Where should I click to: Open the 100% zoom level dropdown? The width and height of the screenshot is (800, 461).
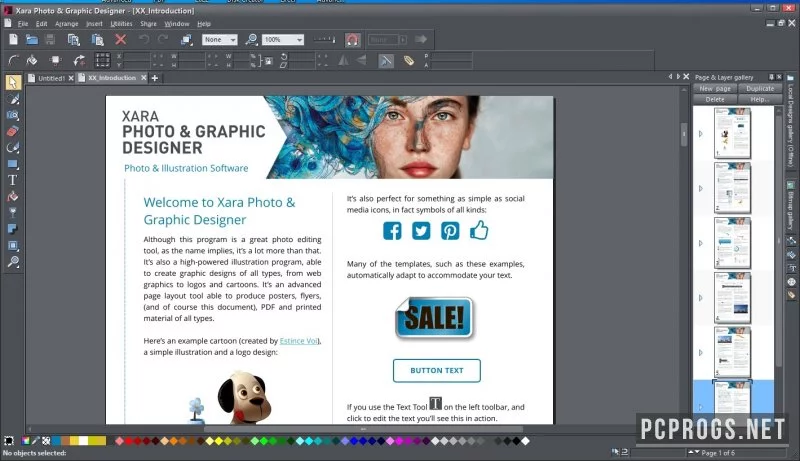[283, 39]
